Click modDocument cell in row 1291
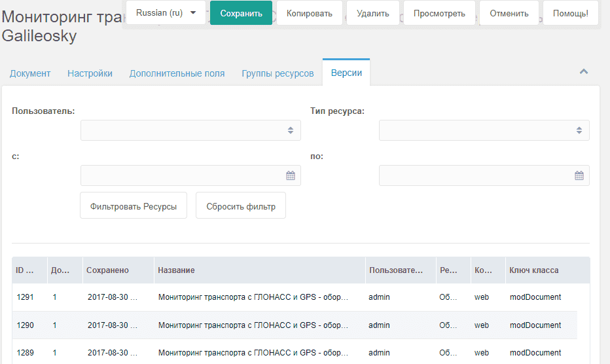Screen dimensions: 610x364 pos(535,297)
